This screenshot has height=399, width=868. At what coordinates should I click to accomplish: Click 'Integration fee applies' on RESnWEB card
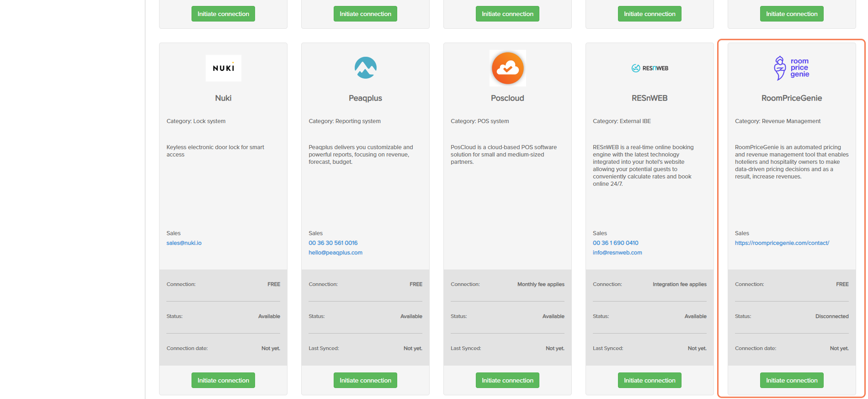[x=679, y=284]
